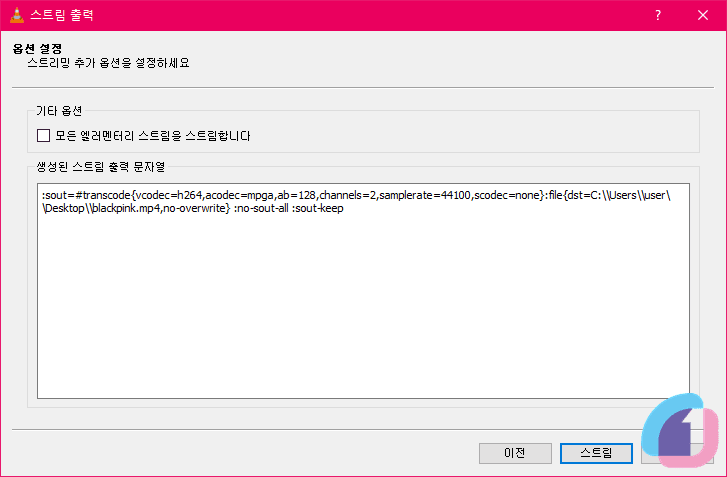Open the ? help button in title bar
The image size is (727, 477).
(x=658, y=15)
